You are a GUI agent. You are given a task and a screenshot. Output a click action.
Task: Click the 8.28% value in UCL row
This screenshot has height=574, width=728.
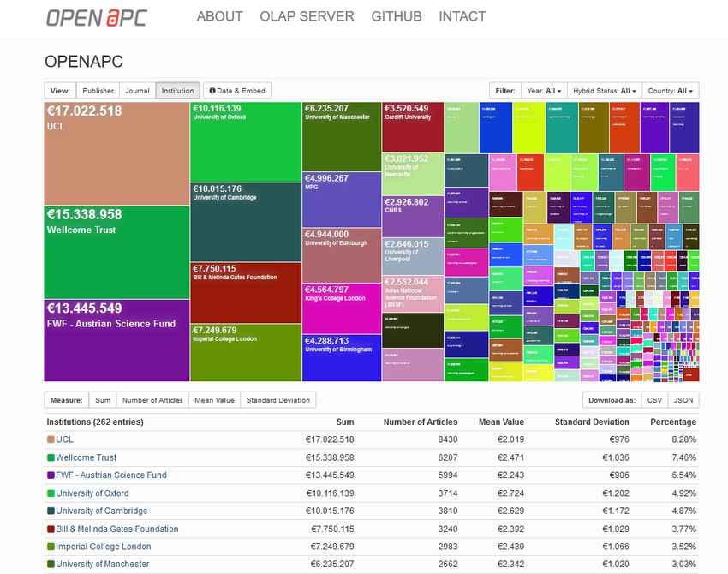click(x=684, y=439)
